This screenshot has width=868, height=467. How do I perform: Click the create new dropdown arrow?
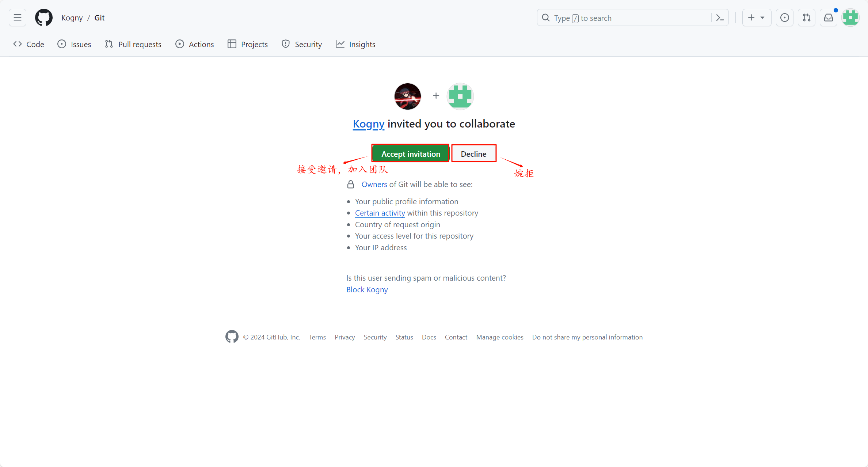pos(762,18)
